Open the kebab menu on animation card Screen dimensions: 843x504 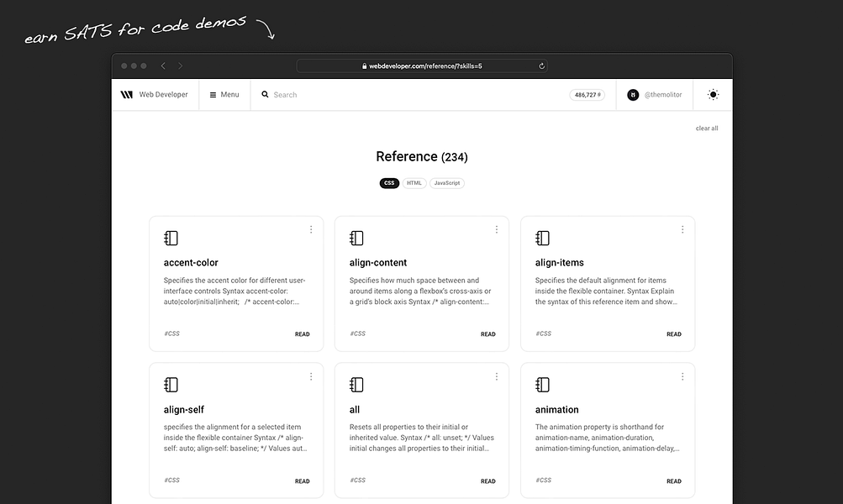pos(682,375)
